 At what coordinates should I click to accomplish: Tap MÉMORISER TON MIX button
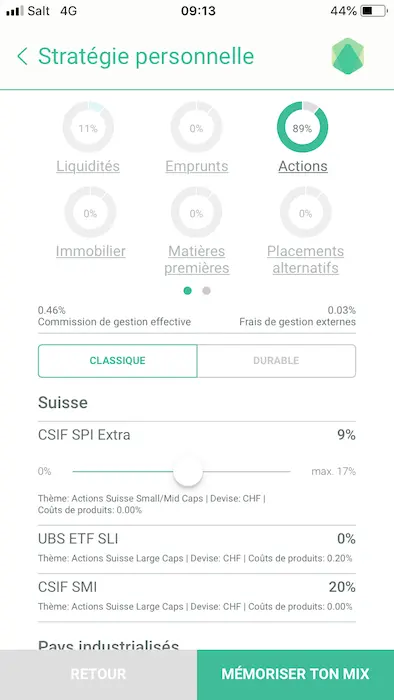click(295, 675)
